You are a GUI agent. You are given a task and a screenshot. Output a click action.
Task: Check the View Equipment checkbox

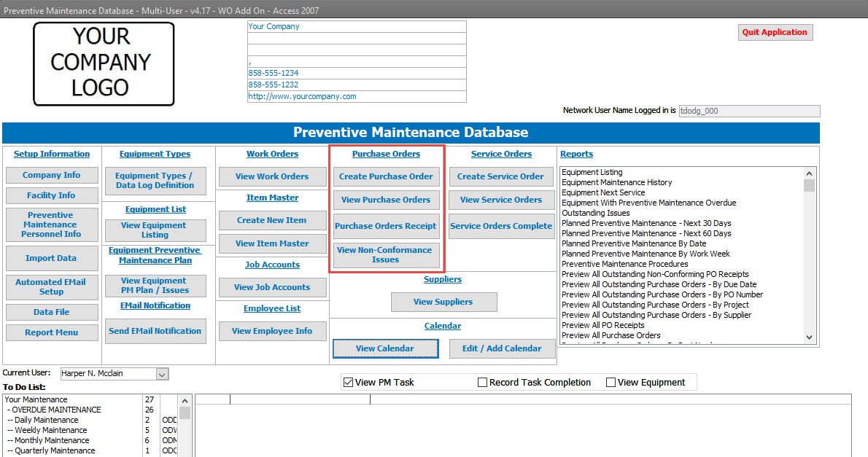coord(611,383)
